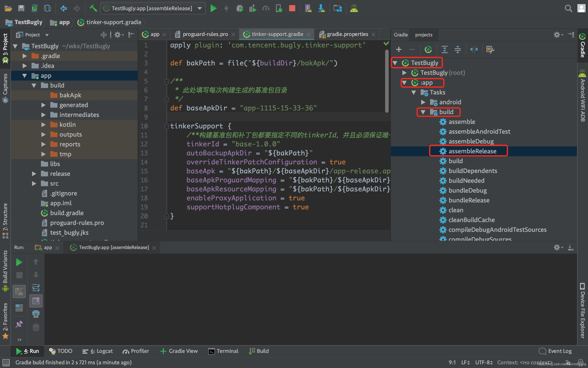Refresh all Gradle projects icon
The width and height of the screenshot is (588, 368).
point(428,49)
